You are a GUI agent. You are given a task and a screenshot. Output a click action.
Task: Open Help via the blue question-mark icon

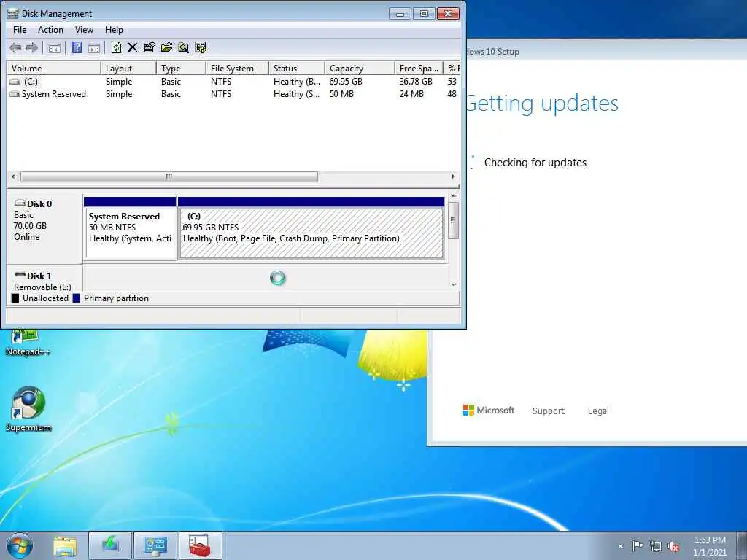pyautogui.click(x=77, y=47)
